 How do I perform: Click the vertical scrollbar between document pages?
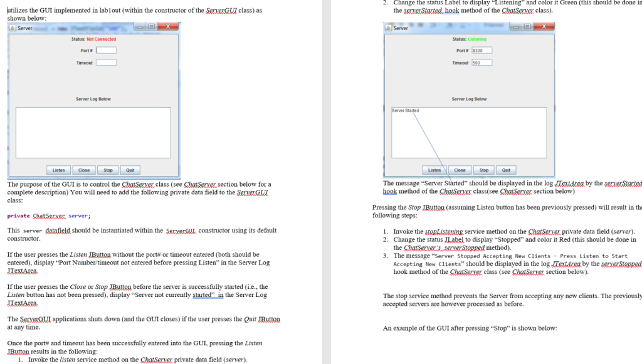pyautogui.click(x=325, y=182)
